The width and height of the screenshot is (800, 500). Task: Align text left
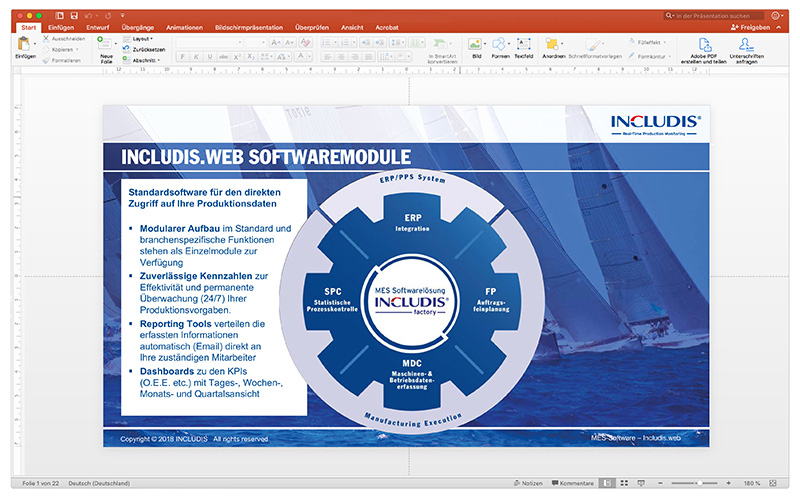327,57
